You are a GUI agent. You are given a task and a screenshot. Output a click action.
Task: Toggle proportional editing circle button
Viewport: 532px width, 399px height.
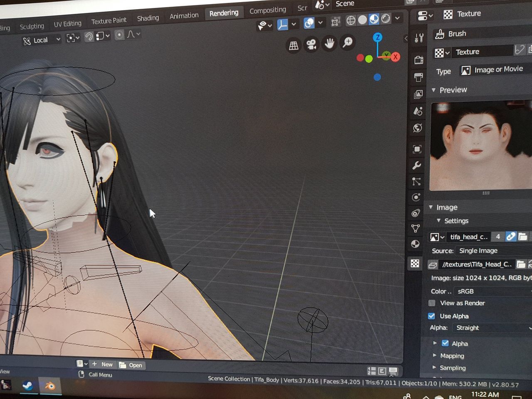[x=119, y=35]
